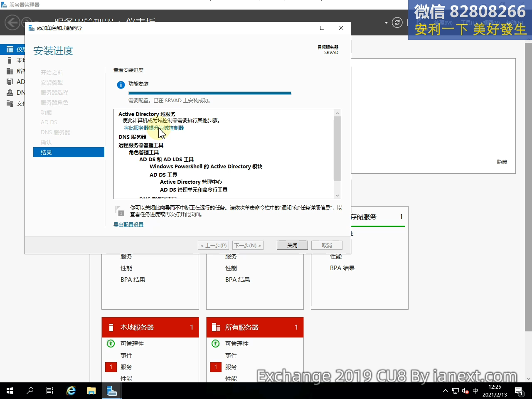The image size is (532, 399).
Task: Click the Server Manager main vertical scrollbar
Action: (529, 187)
